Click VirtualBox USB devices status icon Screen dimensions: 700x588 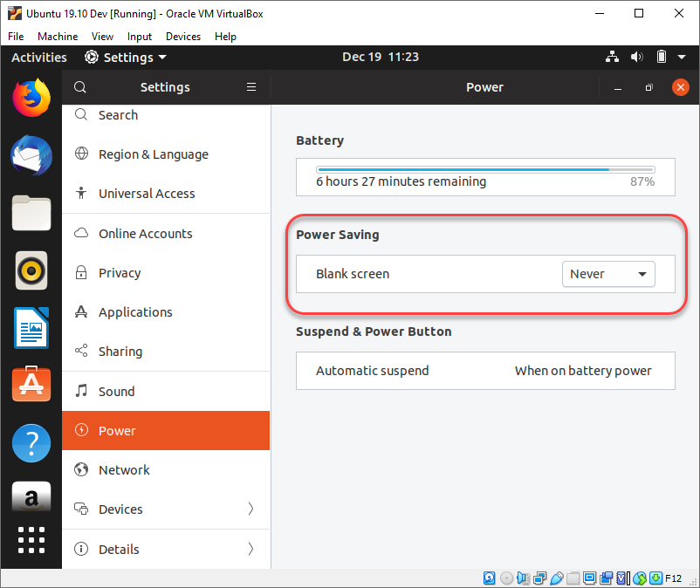pos(556,578)
